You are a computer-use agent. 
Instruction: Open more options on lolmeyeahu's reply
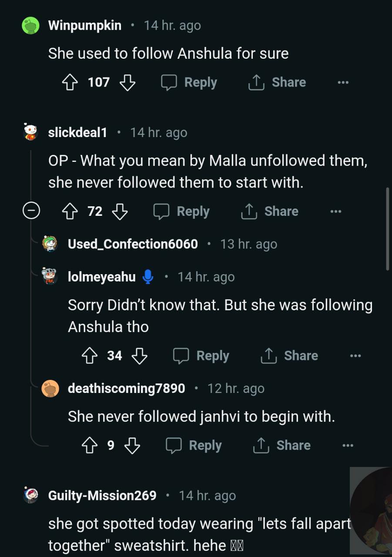tap(355, 356)
